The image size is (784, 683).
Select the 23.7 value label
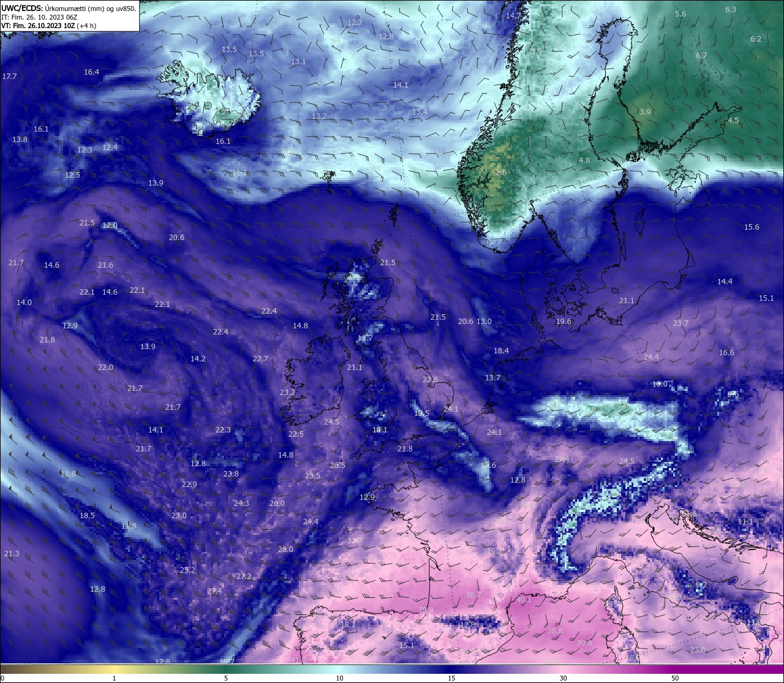pyautogui.click(x=680, y=323)
